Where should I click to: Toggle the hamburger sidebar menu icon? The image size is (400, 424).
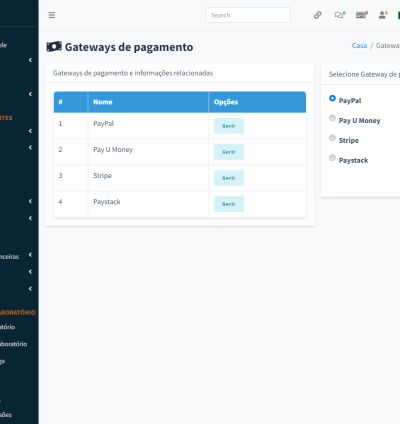click(x=52, y=15)
